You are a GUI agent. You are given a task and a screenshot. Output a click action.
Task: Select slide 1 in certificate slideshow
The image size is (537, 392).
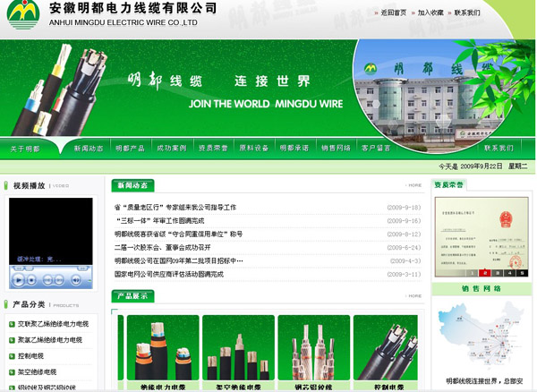click(x=472, y=273)
